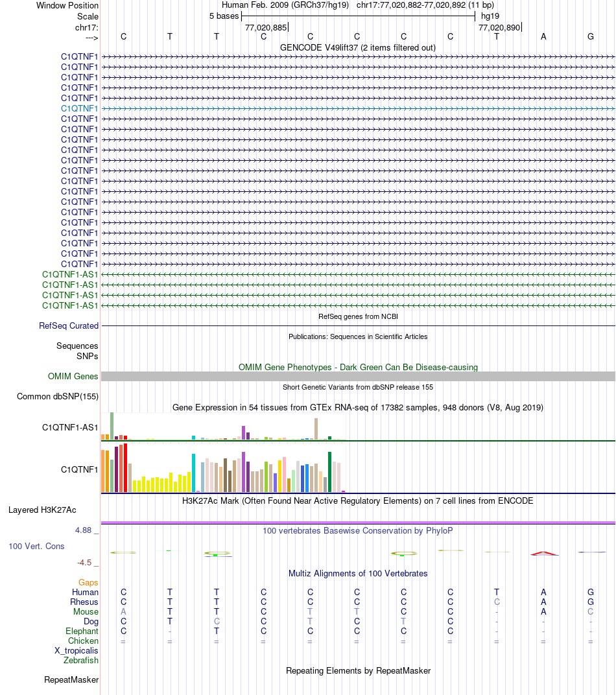The width and height of the screenshot is (616, 695).
Task: Click the RefSeq genes from NCBI title
Action: pos(358,316)
